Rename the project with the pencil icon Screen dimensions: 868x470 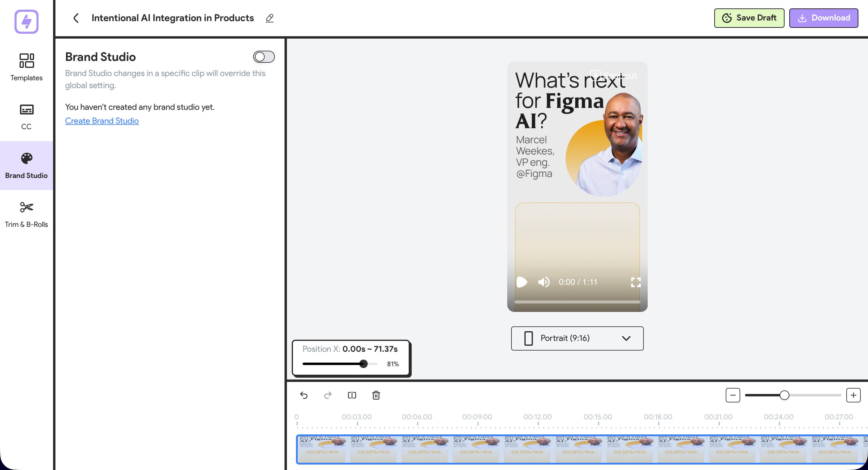pyautogui.click(x=269, y=18)
